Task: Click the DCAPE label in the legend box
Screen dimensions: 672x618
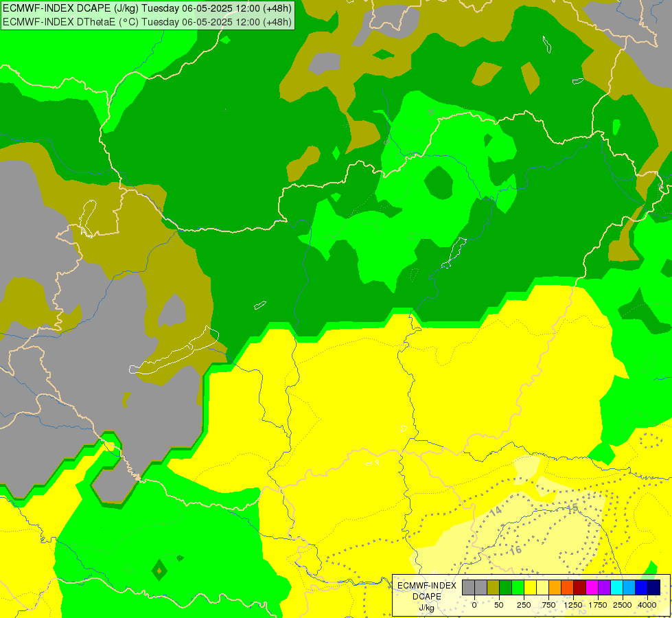Action: pyautogui.click(x=427, y=597)
